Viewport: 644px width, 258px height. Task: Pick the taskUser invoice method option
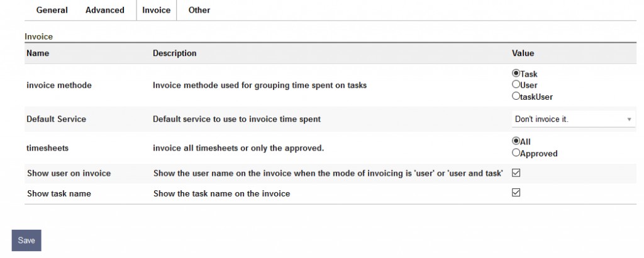(x=516, y=96)
